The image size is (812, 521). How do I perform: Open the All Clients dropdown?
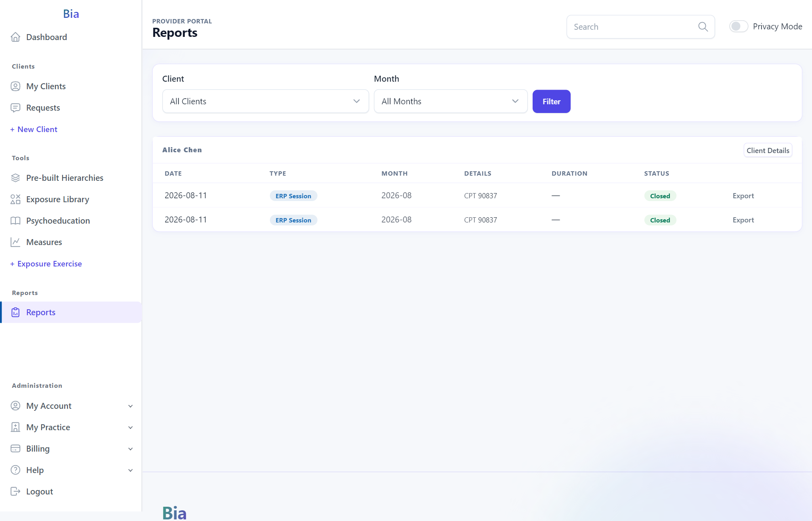point(266,101)
